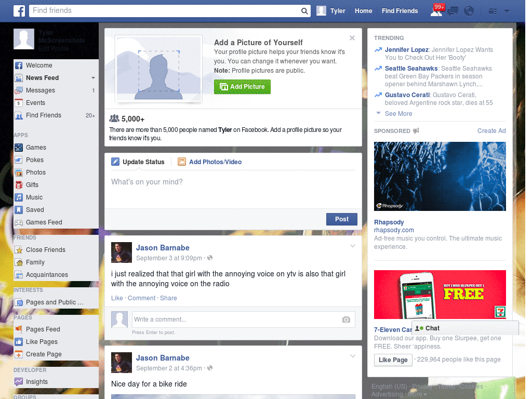Image resolution: width=532 pixels, height=399 pixels.
Task: Click the Create Page plus icon
Action: 19,354
